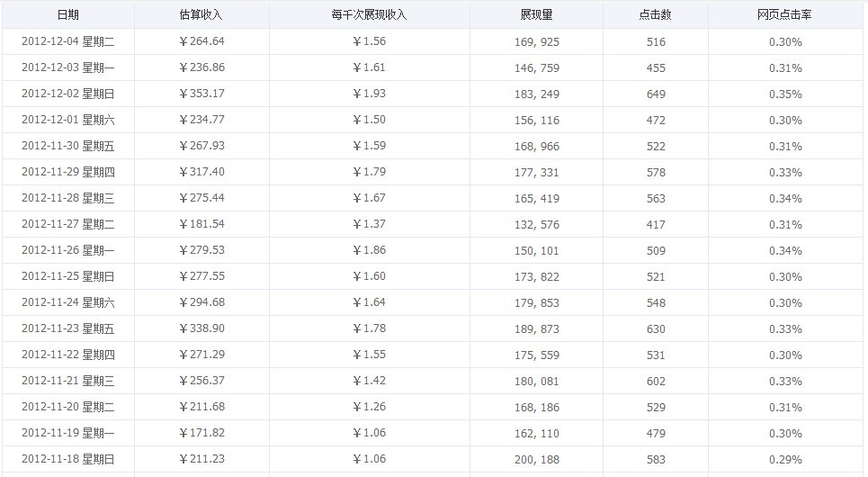
Task: Click click-rate value 0.29%
Action: [x=785, y=459]
